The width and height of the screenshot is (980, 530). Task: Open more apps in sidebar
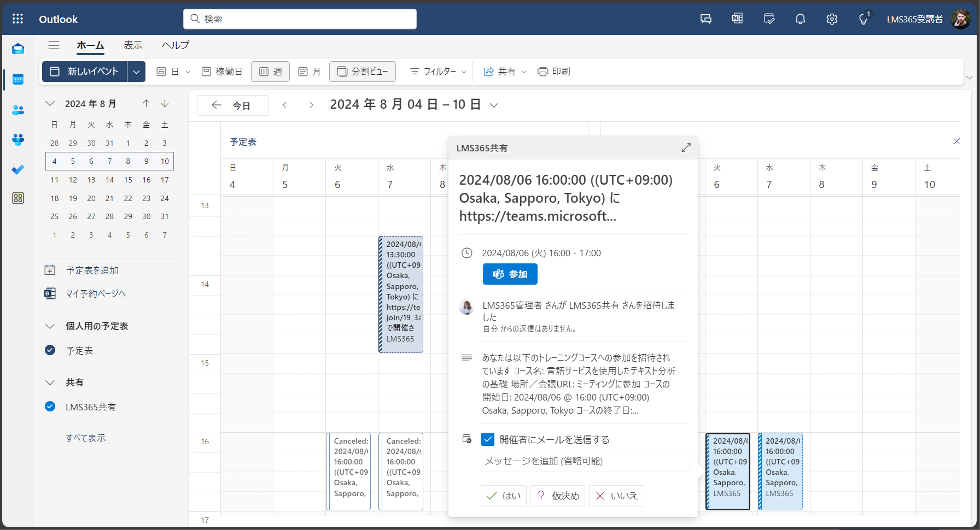pyautogui.click(x=18, y=198)
